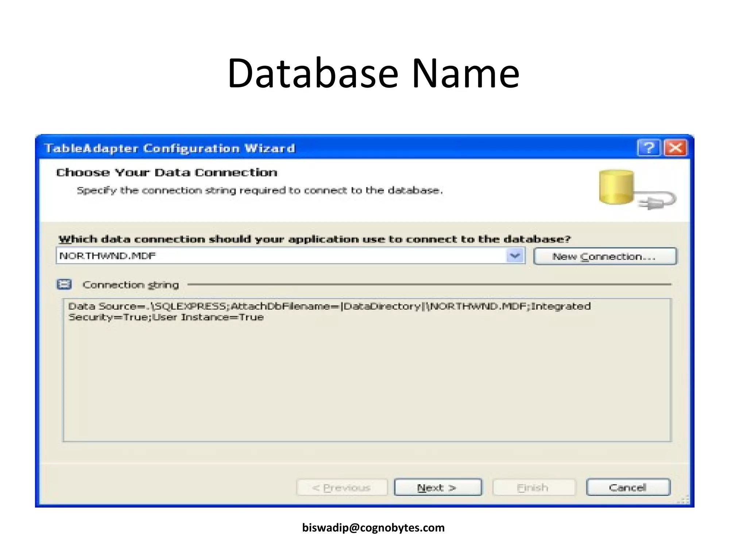Select the NORTHWND.MDF connection combo box
The image size is (747, 560).
click(290, 256)
